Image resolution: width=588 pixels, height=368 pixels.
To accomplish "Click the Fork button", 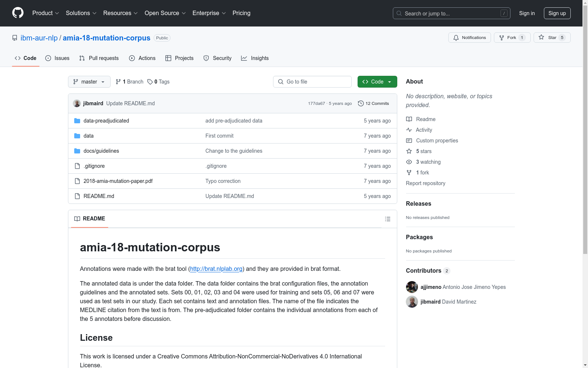I will click(x=512, y=38).
